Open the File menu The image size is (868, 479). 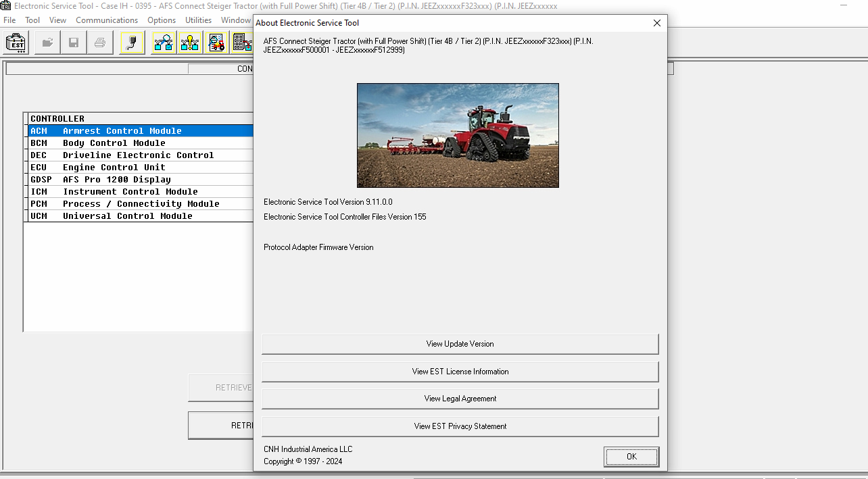click(x=9, y=20)
